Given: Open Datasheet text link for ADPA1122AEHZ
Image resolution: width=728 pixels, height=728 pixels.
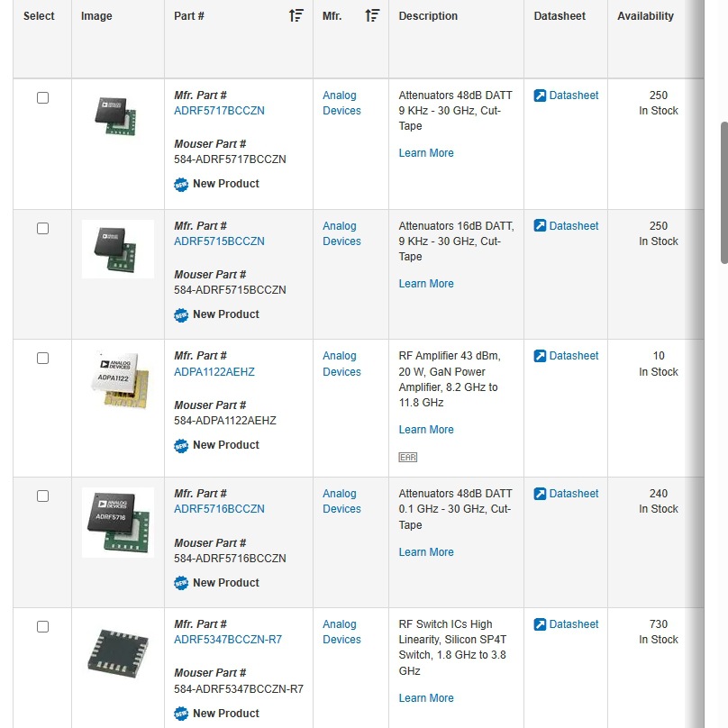Looking at the screenshot, I should click(x=574, y=356).
